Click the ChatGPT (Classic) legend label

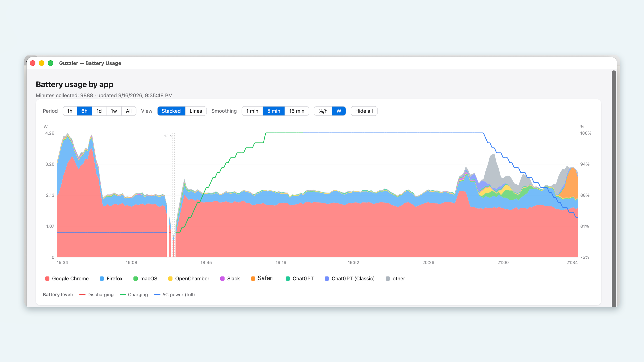[353, 279]
